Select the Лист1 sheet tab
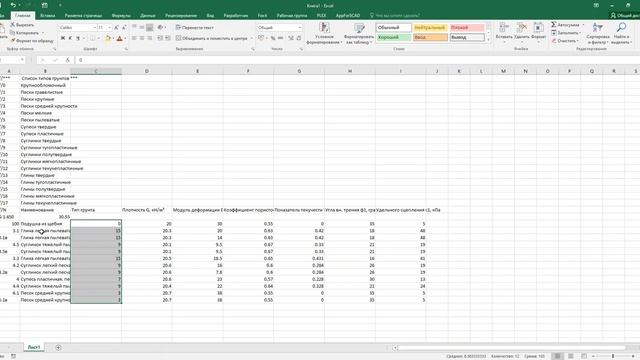 click(x=33, y=347)
